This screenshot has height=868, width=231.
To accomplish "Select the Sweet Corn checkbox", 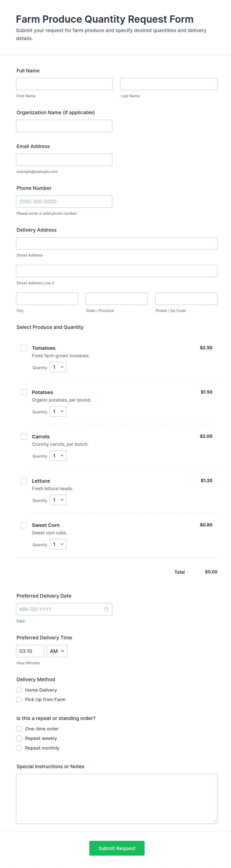I will point(24,525).
